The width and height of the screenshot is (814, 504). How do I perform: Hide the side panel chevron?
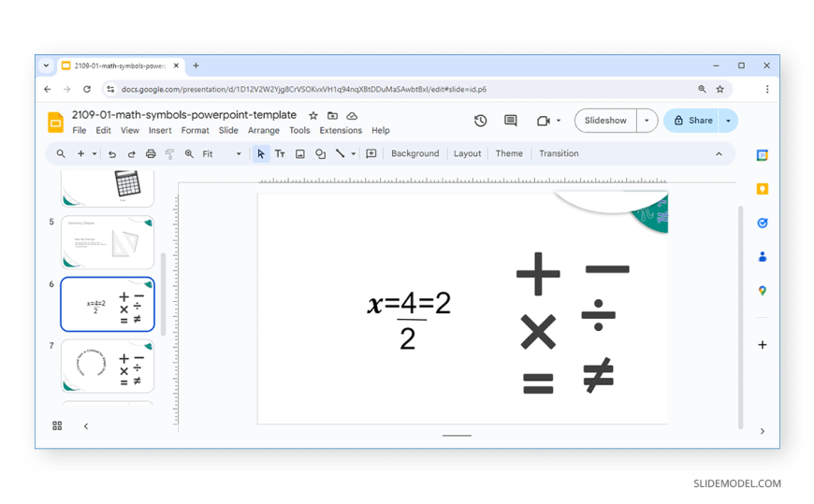(x=763, y=431)
